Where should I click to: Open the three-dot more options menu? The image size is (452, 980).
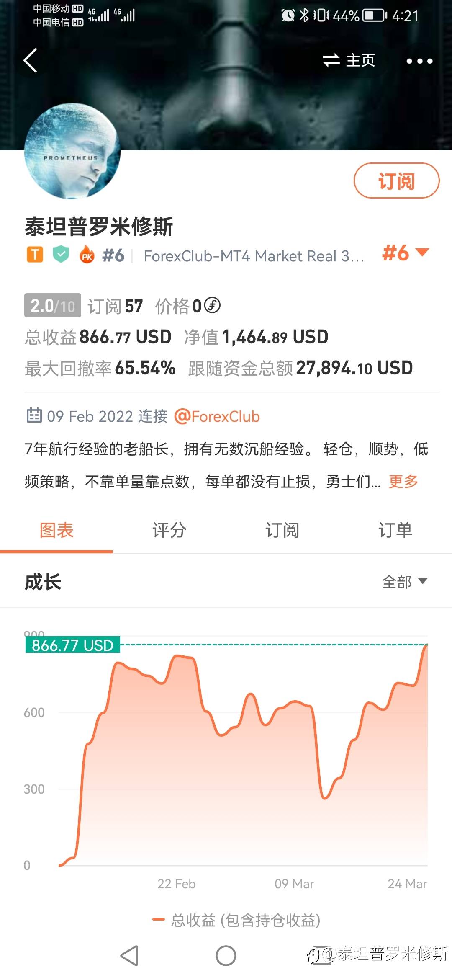419,61
